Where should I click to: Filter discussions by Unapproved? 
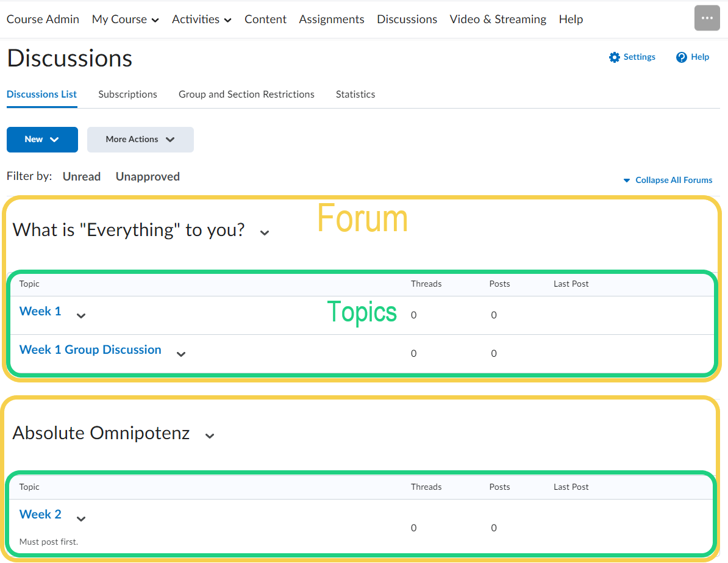(148, 177)
